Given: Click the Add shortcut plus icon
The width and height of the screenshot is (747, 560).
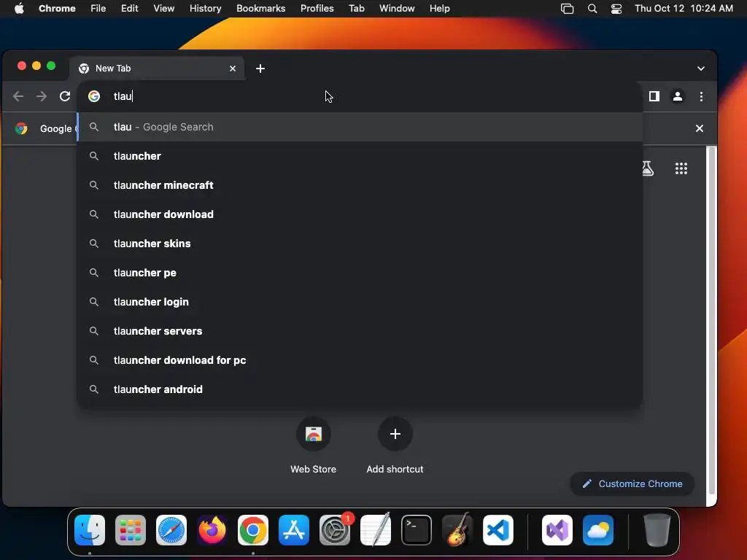Looking at the screenshot, I should 395,434.
